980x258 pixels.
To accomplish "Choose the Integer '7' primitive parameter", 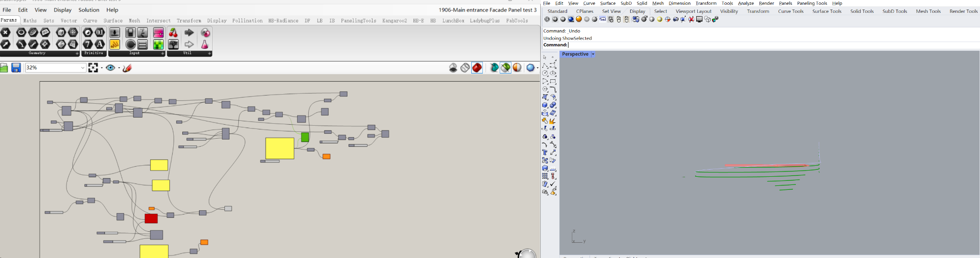I will (88, 44).
